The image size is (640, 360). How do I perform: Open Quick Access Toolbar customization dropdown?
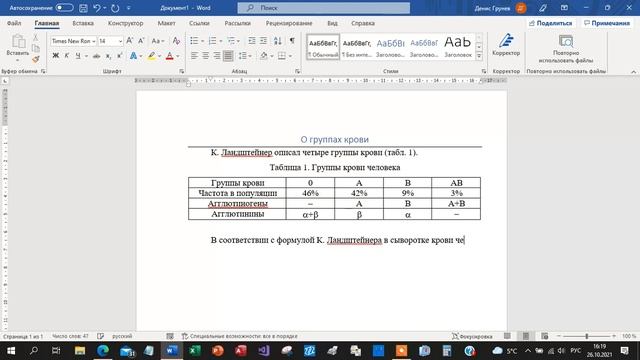pyautogui.click(x=129, y=8)
